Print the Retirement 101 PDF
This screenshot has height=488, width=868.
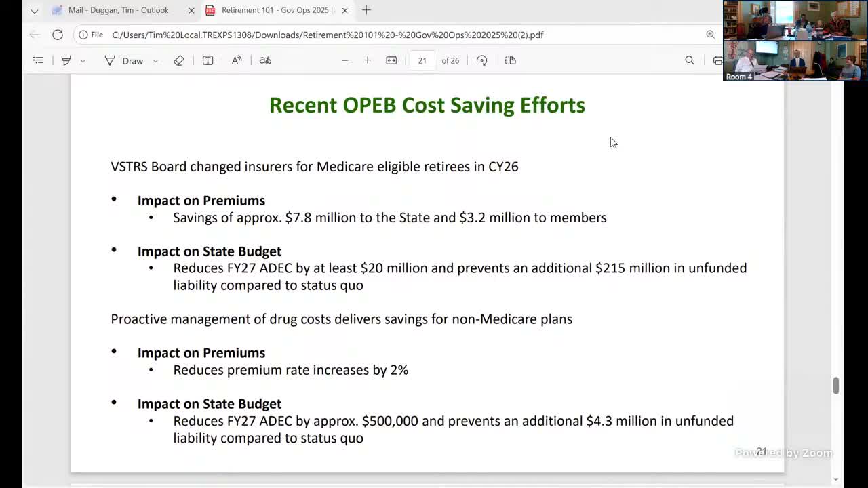click(717, 60)
